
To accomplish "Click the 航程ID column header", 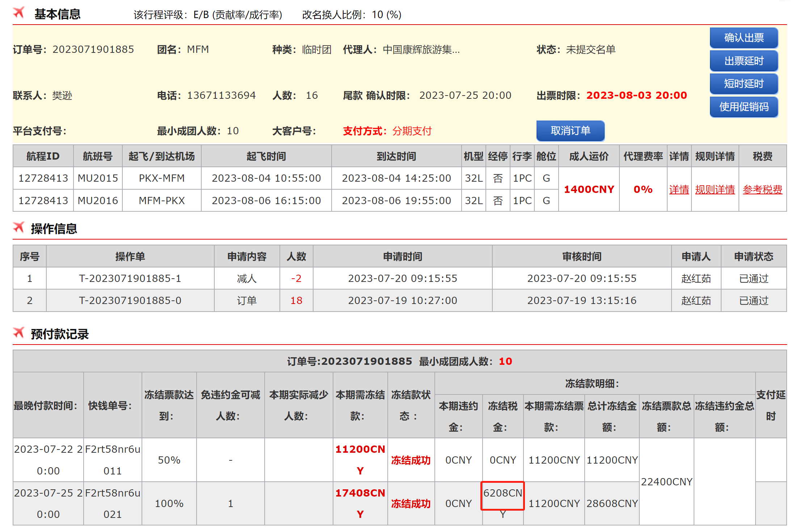I will [x=43, y=156].
